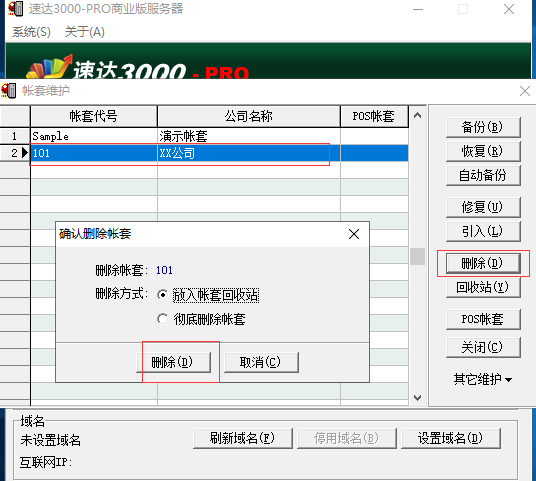The image size is (536, 481).
Task: Select the Sample 演示帐套 row
Action: [219, 136]
